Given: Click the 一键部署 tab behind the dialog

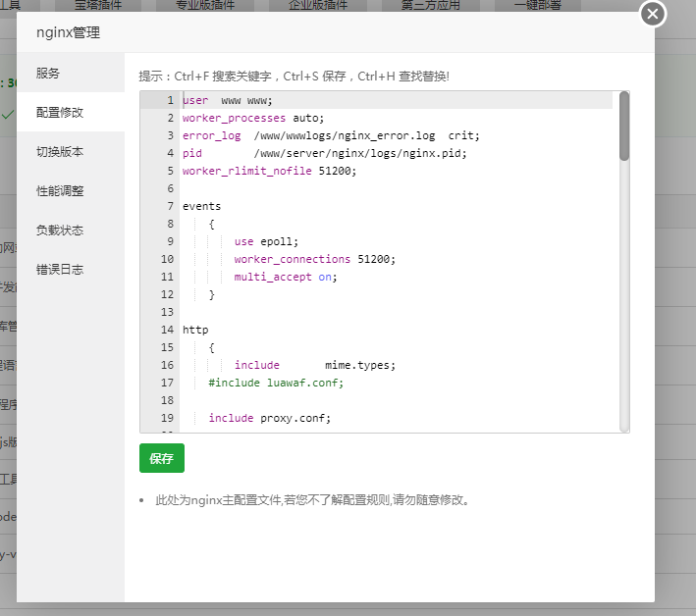Looking at the screenshot, I should [538, 5].
